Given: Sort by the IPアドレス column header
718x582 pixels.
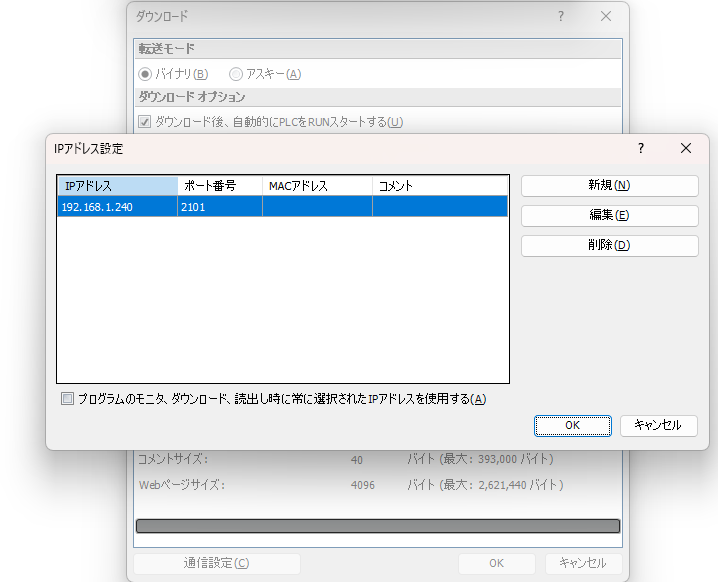Looking at the screenshot, I should click(x=118, y=186).
